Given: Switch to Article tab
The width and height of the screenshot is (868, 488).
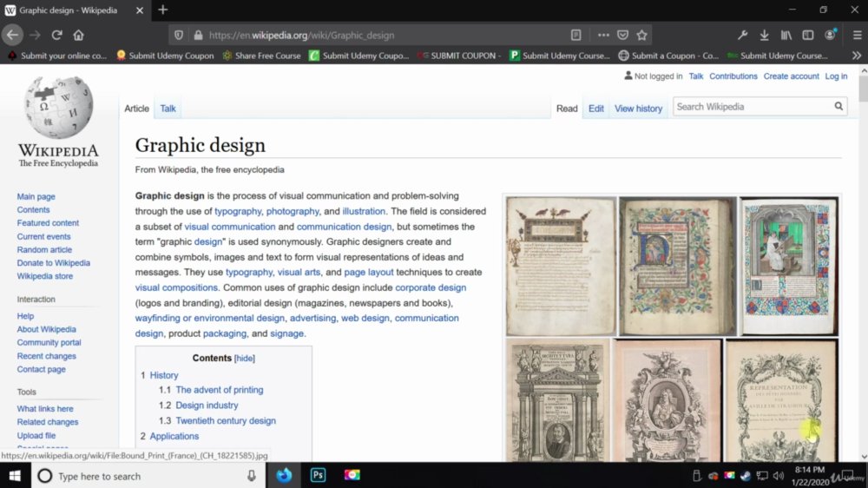Looking at the screenshot, I should tap(137, 109).
